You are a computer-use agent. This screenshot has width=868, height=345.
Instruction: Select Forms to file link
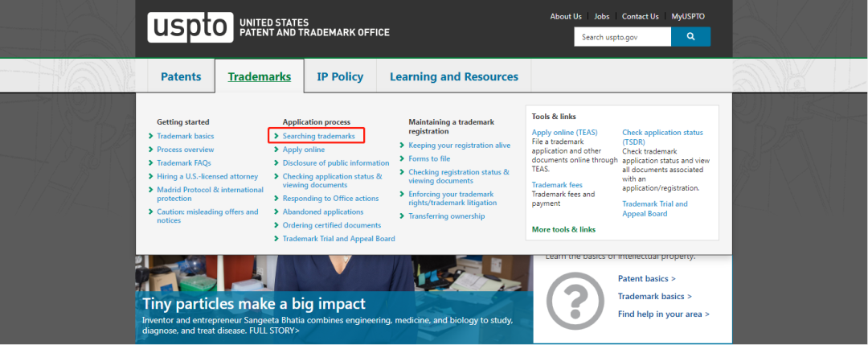click(429, 158)
